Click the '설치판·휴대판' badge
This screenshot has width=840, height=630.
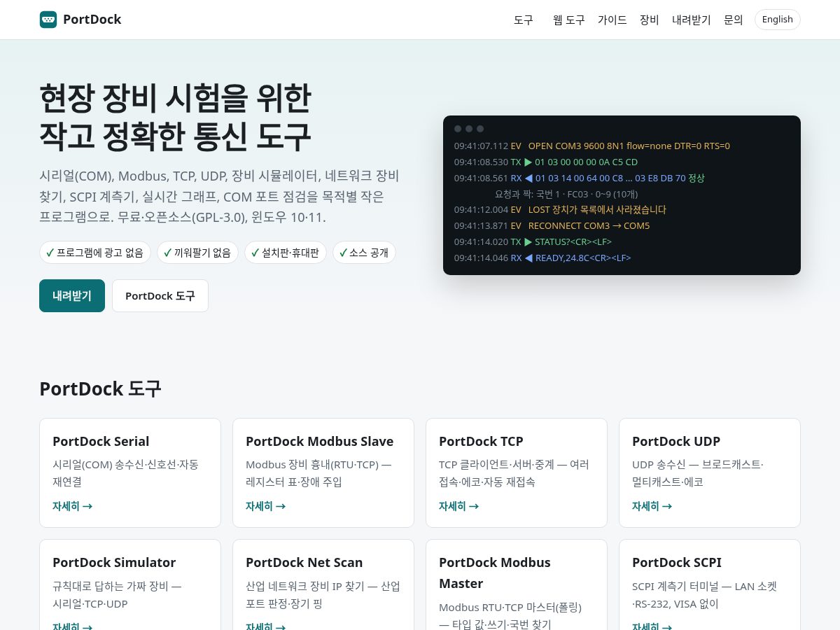(286, 253)
